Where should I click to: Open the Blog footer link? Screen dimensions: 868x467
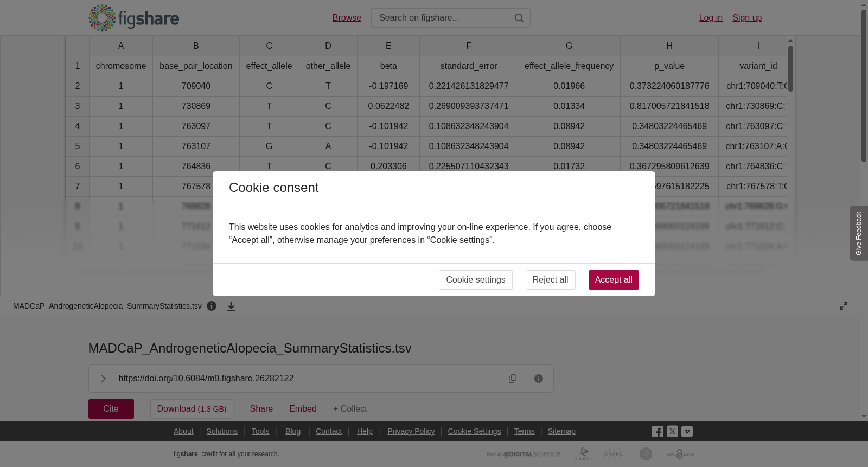pos(293,431)
